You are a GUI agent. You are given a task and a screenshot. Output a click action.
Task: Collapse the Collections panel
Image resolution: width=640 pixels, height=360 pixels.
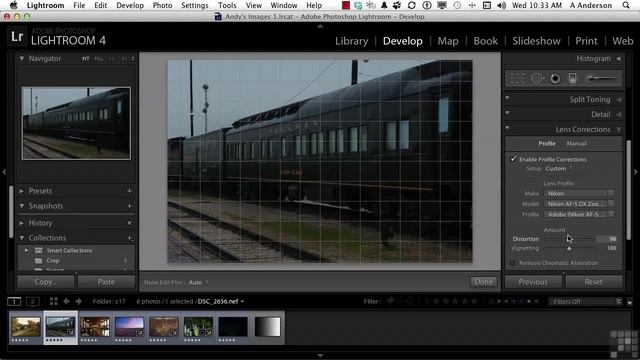point(22,238)
